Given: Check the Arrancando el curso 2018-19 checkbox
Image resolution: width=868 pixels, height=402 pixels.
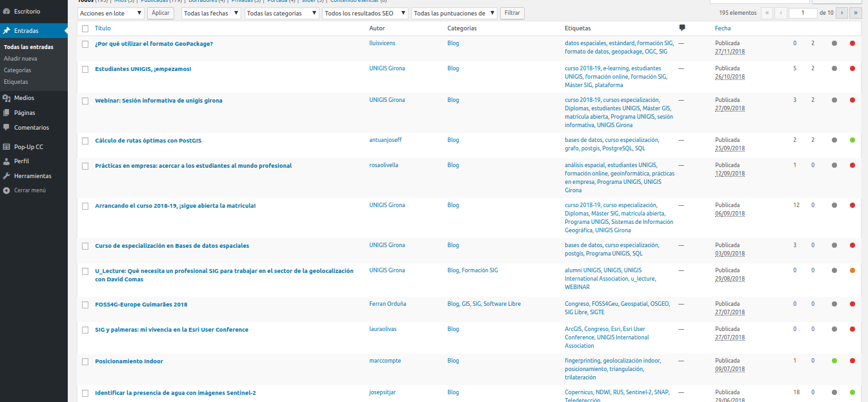Looking at the screenshot, I should [85, 206].
